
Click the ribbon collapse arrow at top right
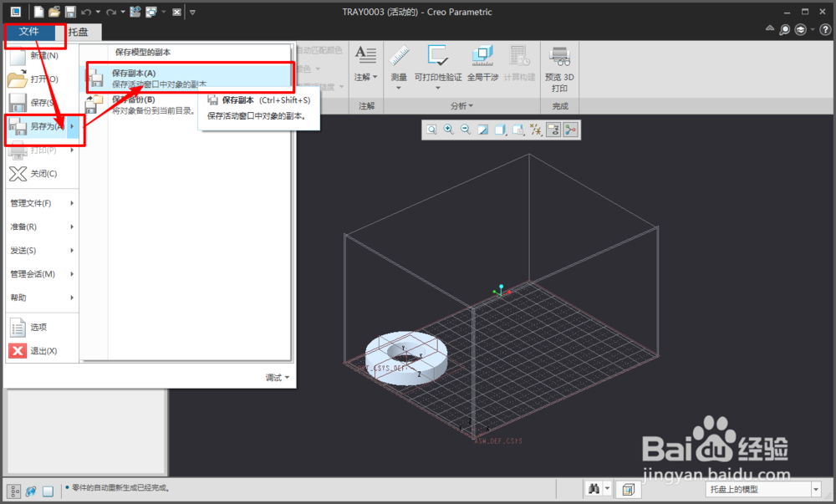click(x=769, y=28)
